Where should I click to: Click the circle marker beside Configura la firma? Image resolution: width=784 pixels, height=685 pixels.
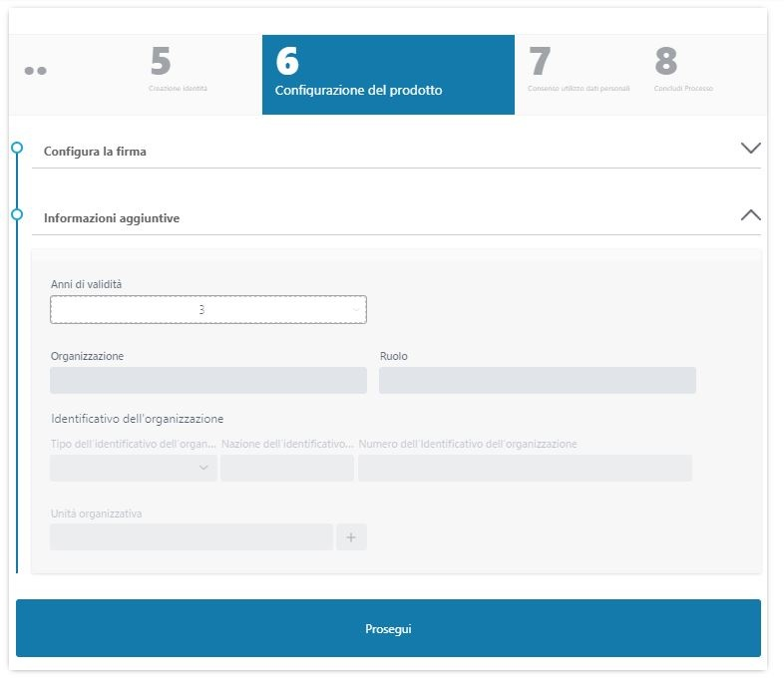(16, 148)
